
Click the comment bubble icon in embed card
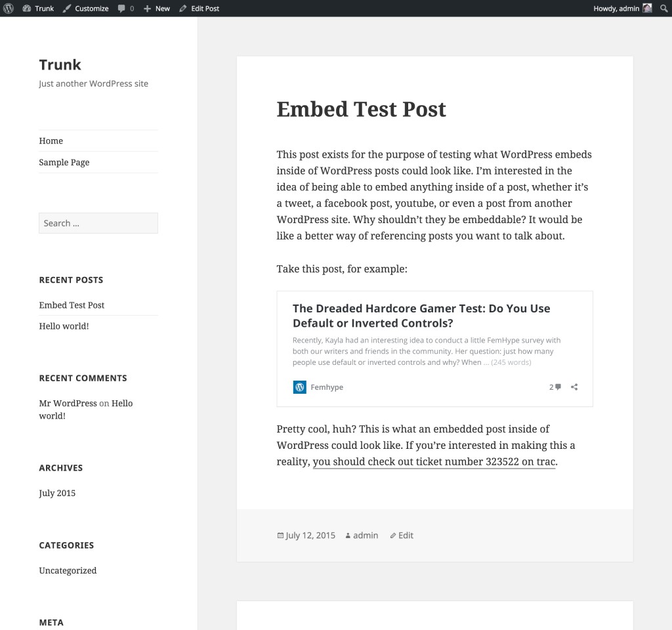[x=558, y=387]
